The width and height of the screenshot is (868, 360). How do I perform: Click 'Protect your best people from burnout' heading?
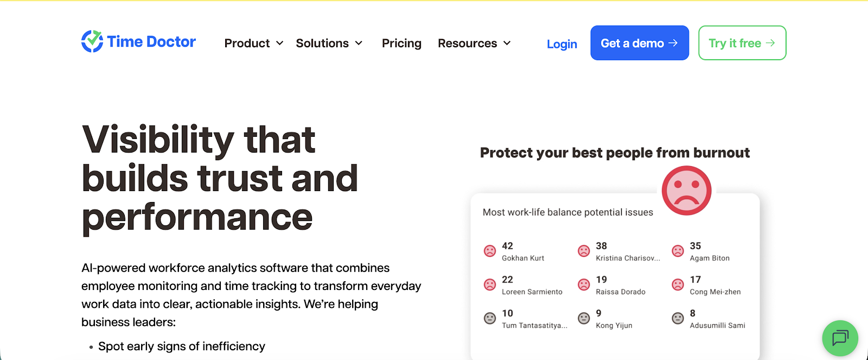tap(615, 153)
